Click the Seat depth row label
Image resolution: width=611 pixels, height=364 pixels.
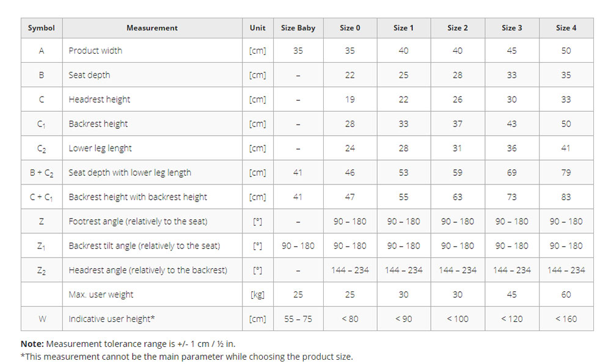[89, 75]
